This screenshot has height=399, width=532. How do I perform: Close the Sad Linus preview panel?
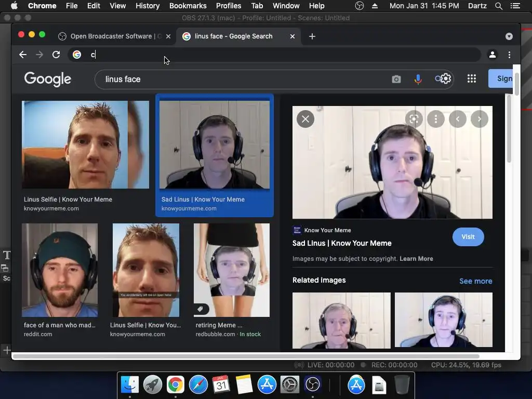pyautogui.click(x=305, y=119)
